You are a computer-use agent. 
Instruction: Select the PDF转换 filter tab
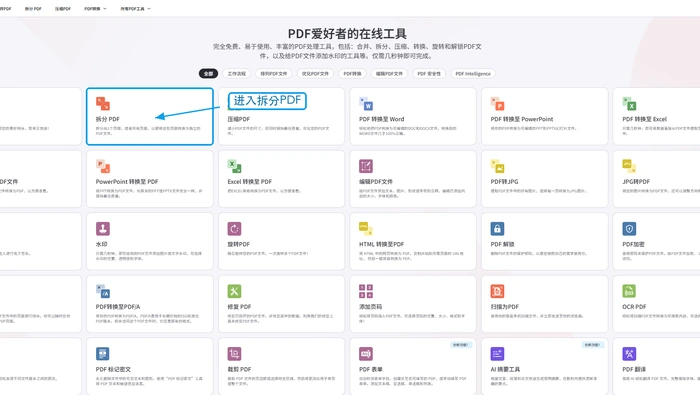pyautogui.click(x=352, y=74)
